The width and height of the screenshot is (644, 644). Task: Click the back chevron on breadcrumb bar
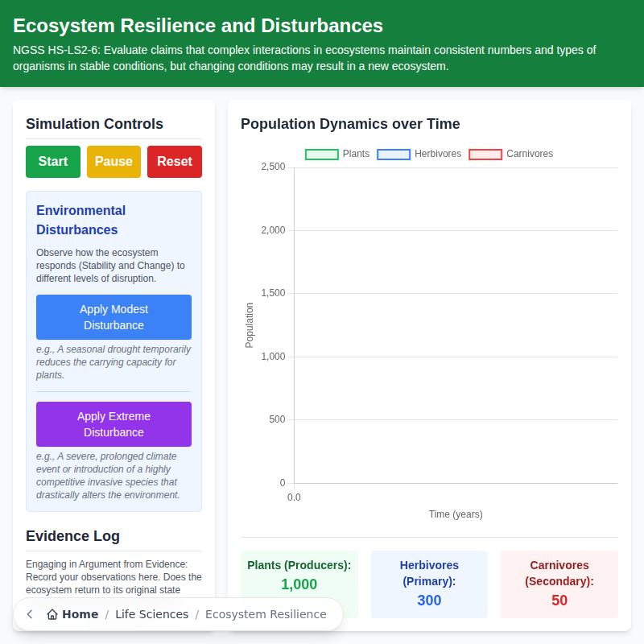tap(29, 614)
